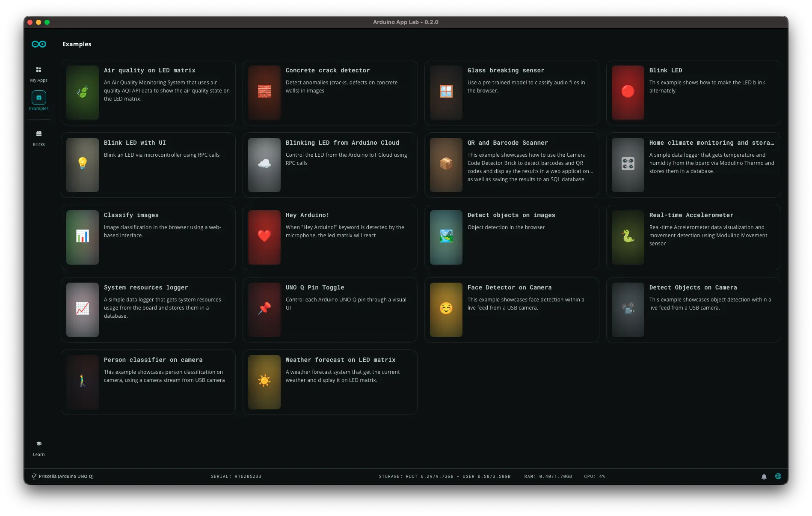Image resolution: width=812 pixels, height=516 pixels.
Task: Click the Arduino infinity logo
Action: coord(39,44)
